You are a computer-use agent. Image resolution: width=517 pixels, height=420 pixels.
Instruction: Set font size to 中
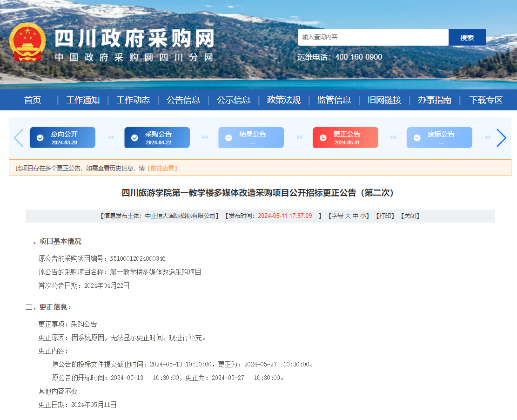(356, 216)
